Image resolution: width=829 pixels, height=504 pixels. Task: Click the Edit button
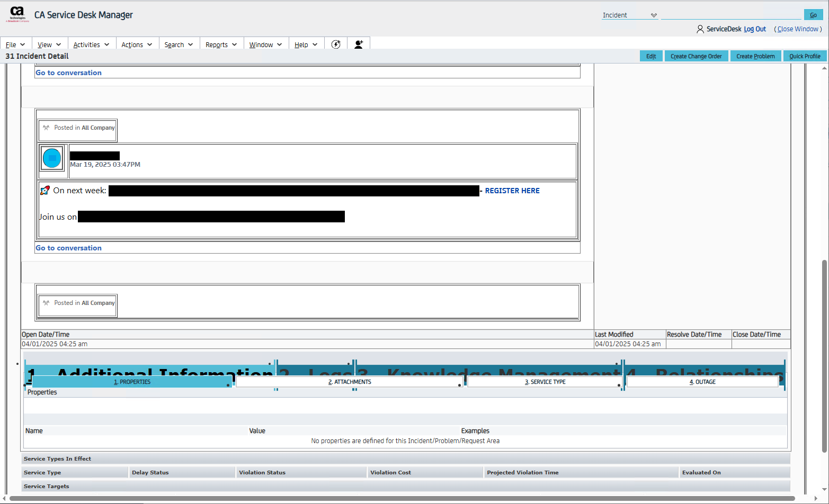tap(651, 56)
